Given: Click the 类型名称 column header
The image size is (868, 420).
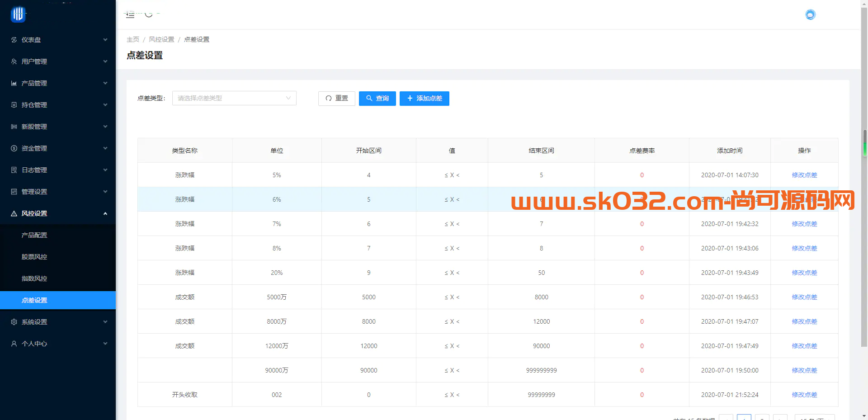Looking at the screenshot, I should [185, 151].
